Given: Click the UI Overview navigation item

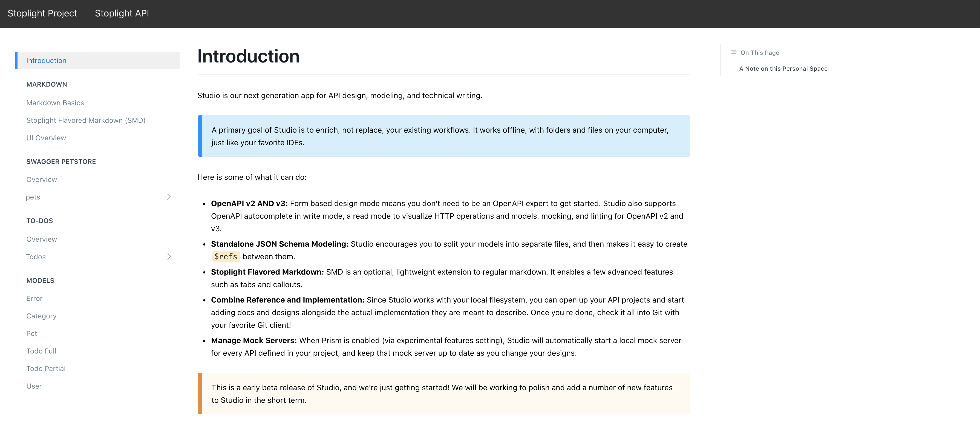Looking at the screenshot, I should pyautogui.click(x=46, y=138).
